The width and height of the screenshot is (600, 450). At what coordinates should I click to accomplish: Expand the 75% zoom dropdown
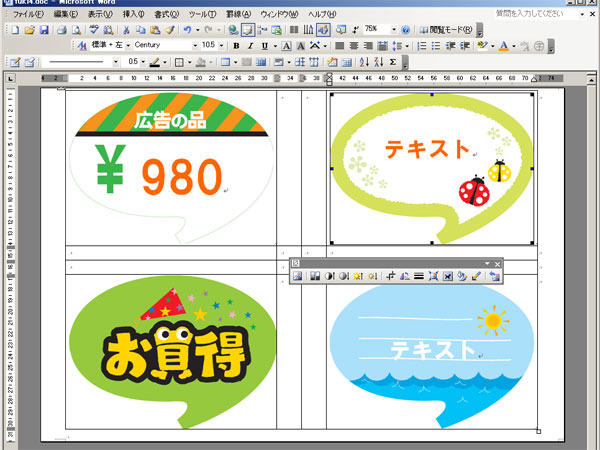(x=393, y=31)
